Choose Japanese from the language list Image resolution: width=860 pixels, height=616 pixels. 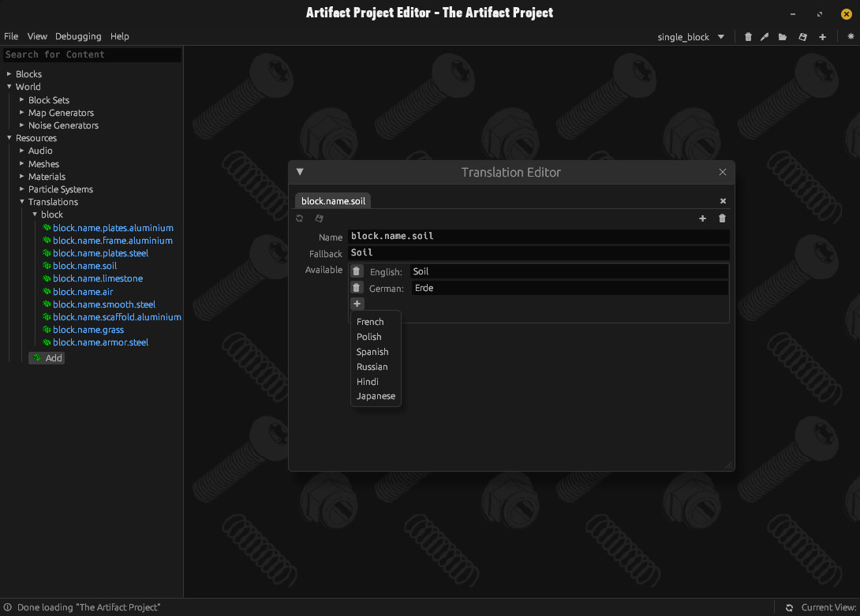coord(376,396)
